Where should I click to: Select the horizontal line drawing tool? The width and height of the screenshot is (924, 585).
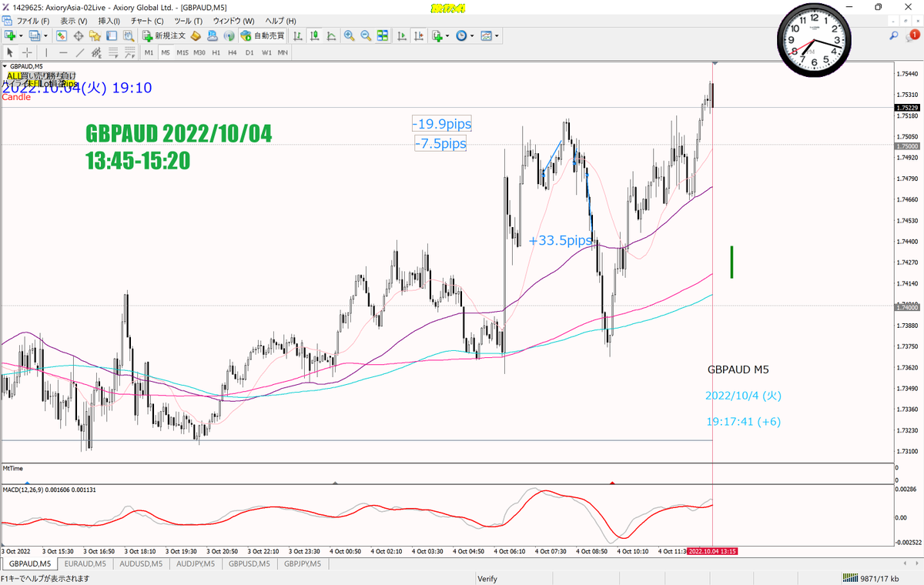[64, 52]
